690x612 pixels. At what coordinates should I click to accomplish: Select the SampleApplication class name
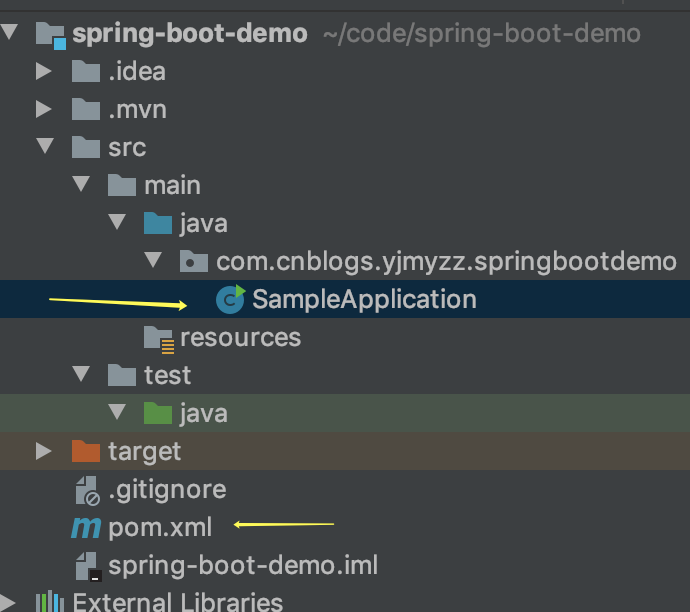365,300
